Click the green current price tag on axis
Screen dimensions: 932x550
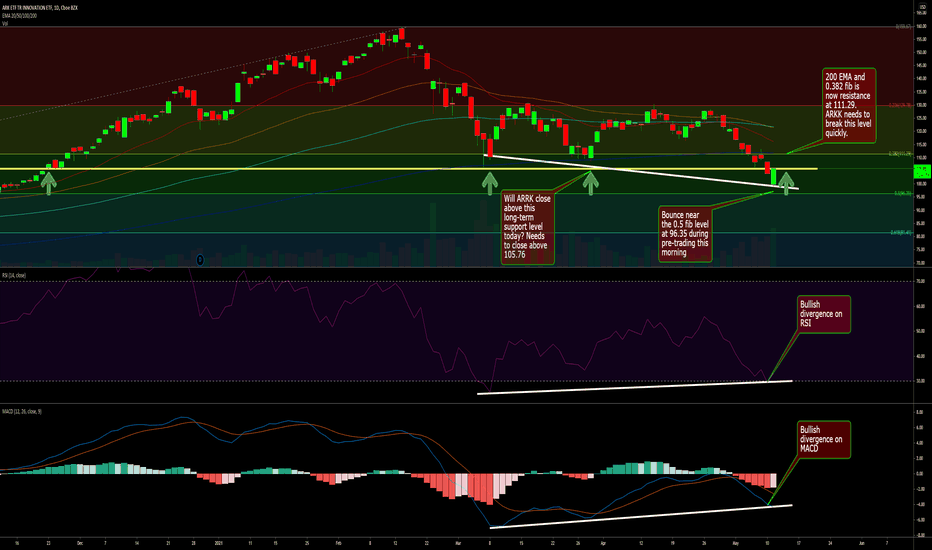pyautogui.click(x=922, y=172)
